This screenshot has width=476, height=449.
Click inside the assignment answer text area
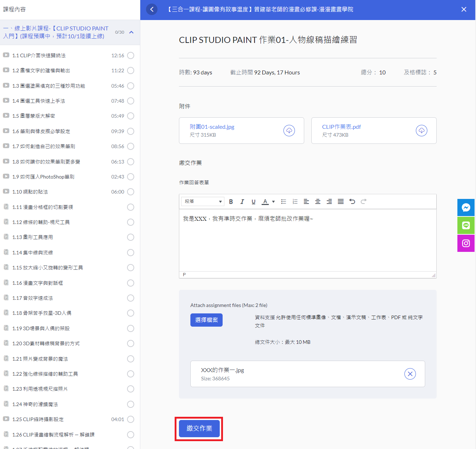pyautogui.click(x=308, y=240)
